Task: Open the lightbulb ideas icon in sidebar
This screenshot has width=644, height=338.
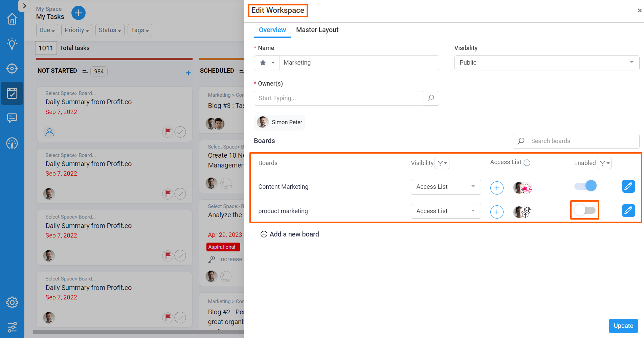Action: (12, 44)
